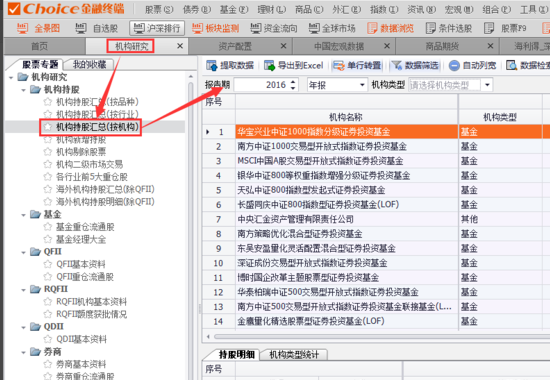This screenshot has width=550, height=380.
Task: Collapse the 机构研究 root folder
Action: 11,77
